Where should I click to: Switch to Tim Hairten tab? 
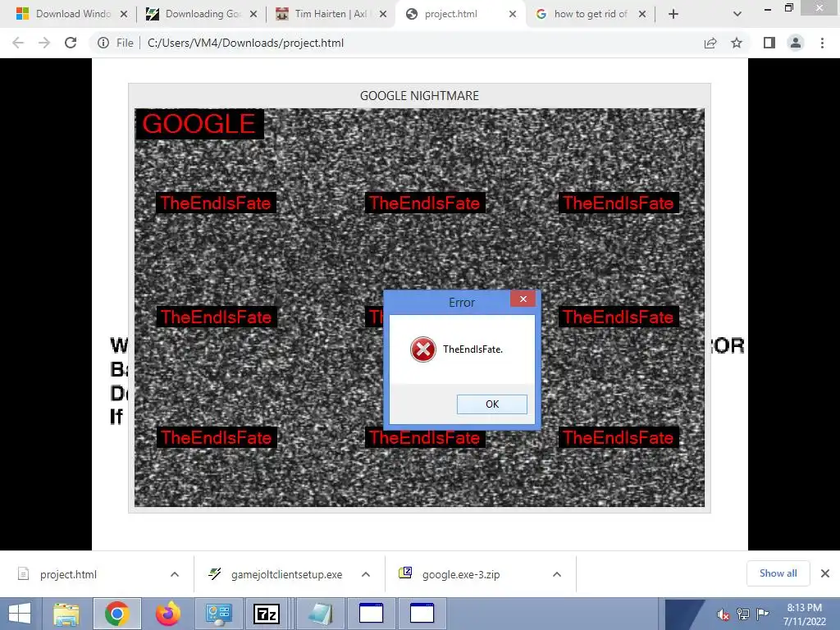331,14
